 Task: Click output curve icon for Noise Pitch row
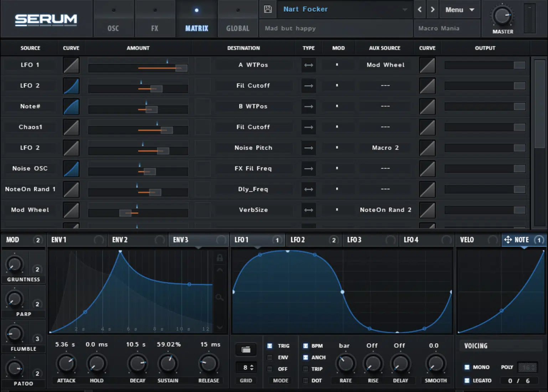click(x=427, y=148)
